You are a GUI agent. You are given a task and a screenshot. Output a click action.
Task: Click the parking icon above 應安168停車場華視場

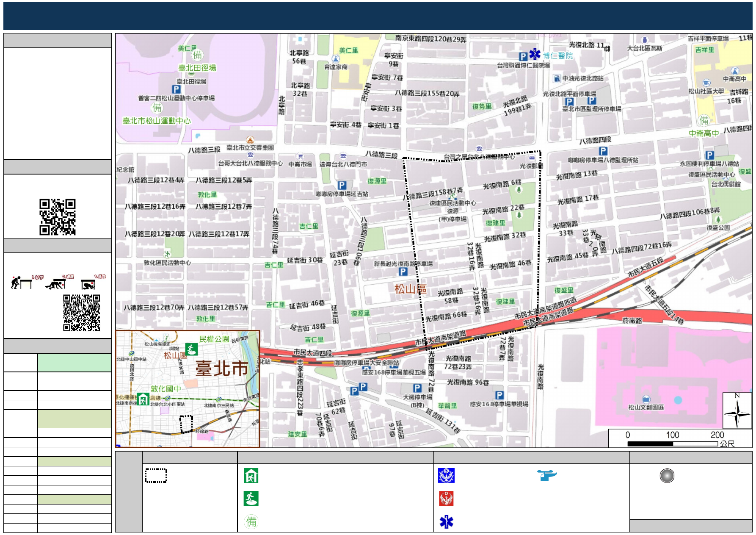click(x=499, y=395)
